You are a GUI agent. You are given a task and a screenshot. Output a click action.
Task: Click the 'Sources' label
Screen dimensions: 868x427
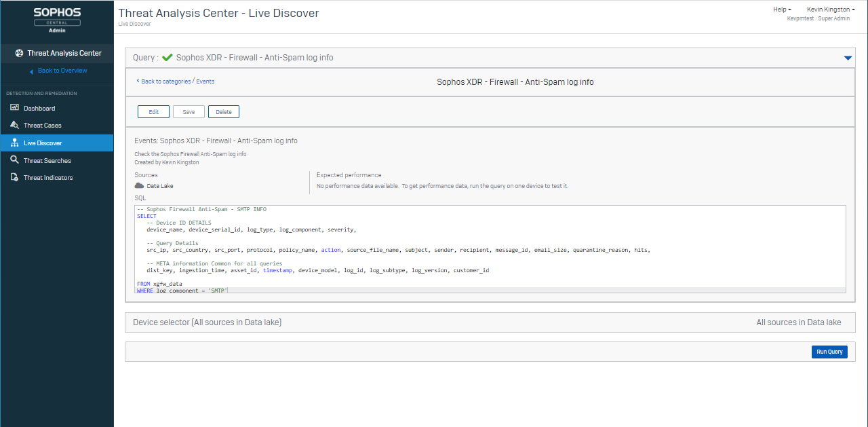pos(146,175)
